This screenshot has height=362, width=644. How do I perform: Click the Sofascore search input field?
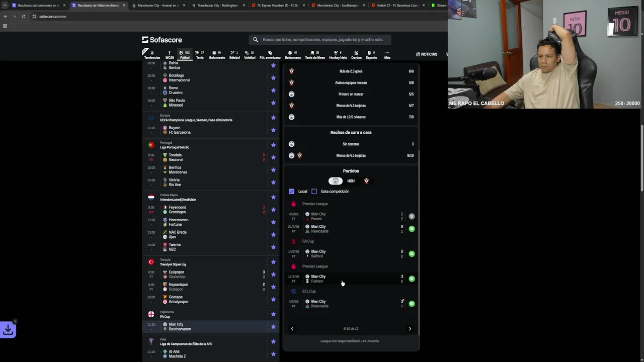pyautogui.click(x=320, y=40)
